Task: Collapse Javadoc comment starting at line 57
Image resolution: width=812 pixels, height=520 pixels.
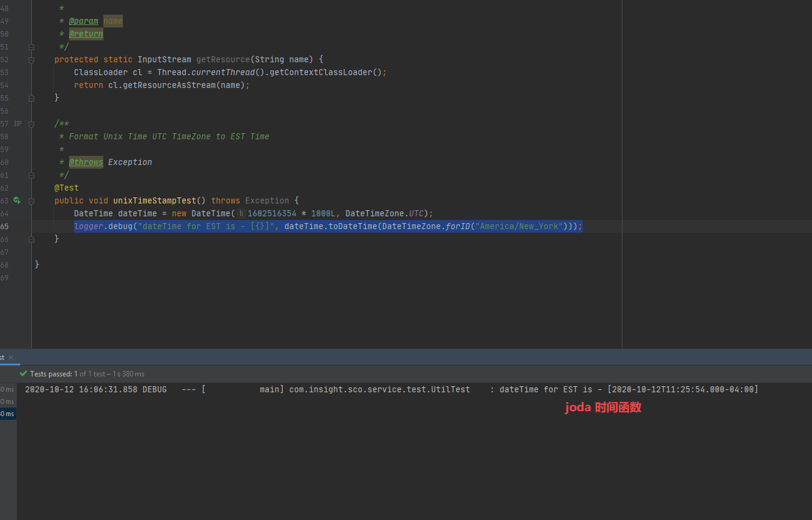Action: tap(31, 123)
